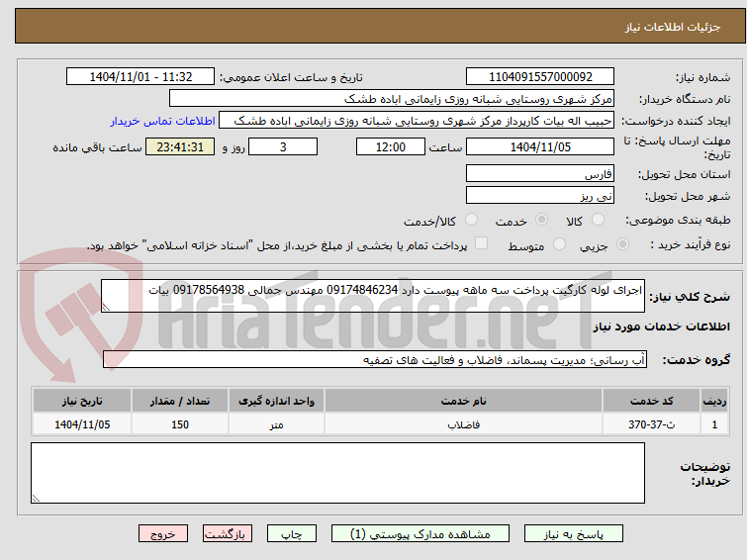Select the جزیی purchase type radio

[622, 244]
